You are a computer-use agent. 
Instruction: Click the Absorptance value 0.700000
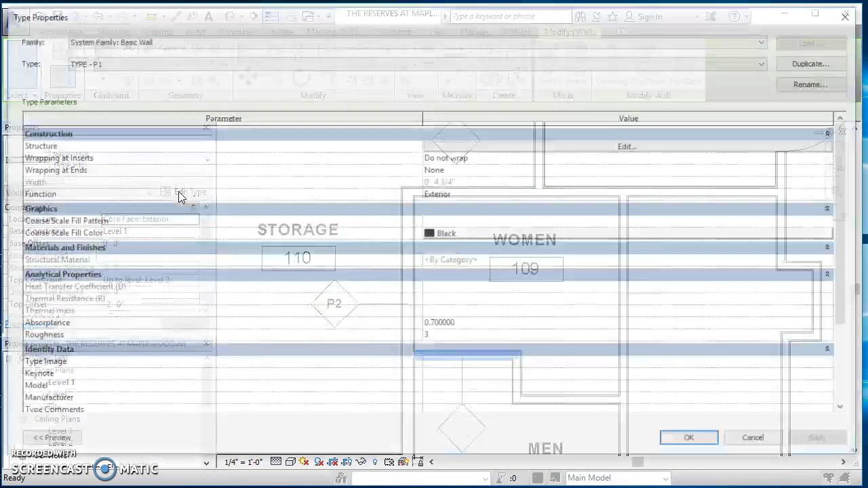[439, 323]
